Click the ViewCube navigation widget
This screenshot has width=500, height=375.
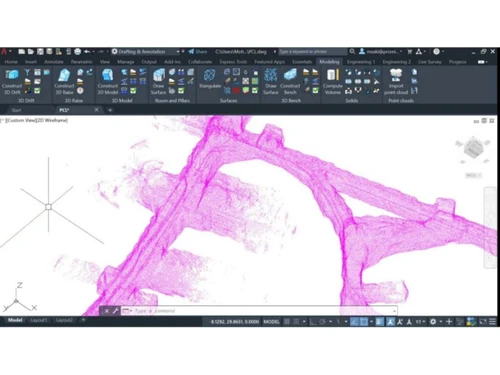pyautogui.click(x=473, y=148)
